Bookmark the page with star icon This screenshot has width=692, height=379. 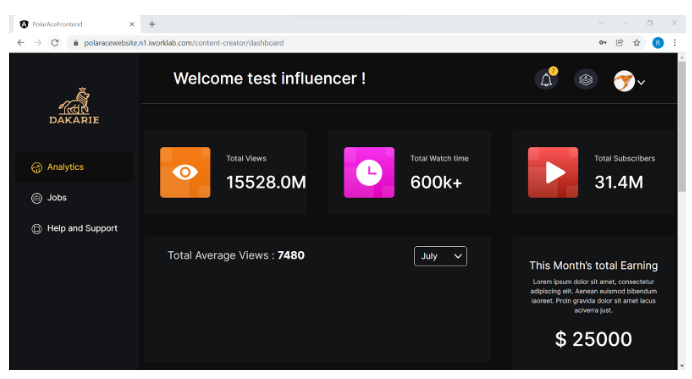pyautogui.click(x=636, y=43)
